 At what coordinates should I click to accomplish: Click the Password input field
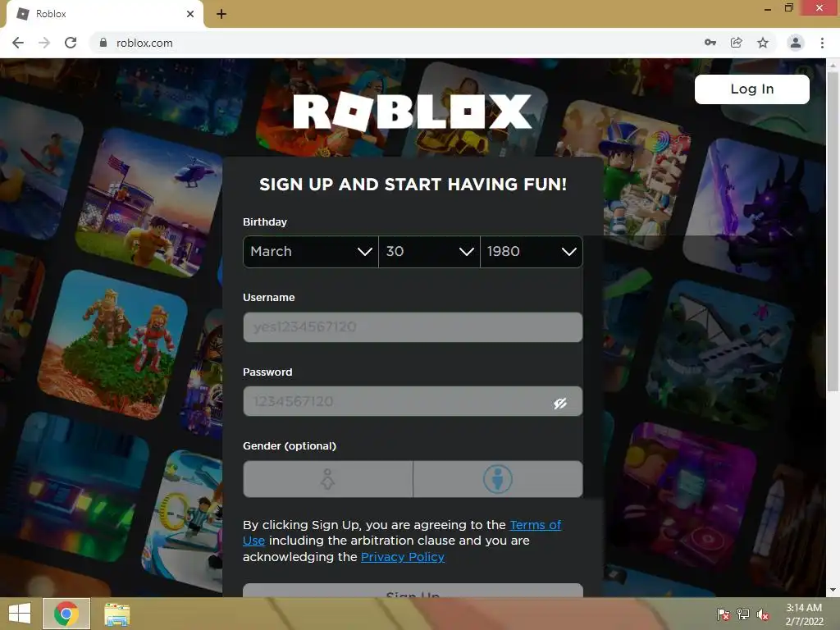tap(413, 401)
